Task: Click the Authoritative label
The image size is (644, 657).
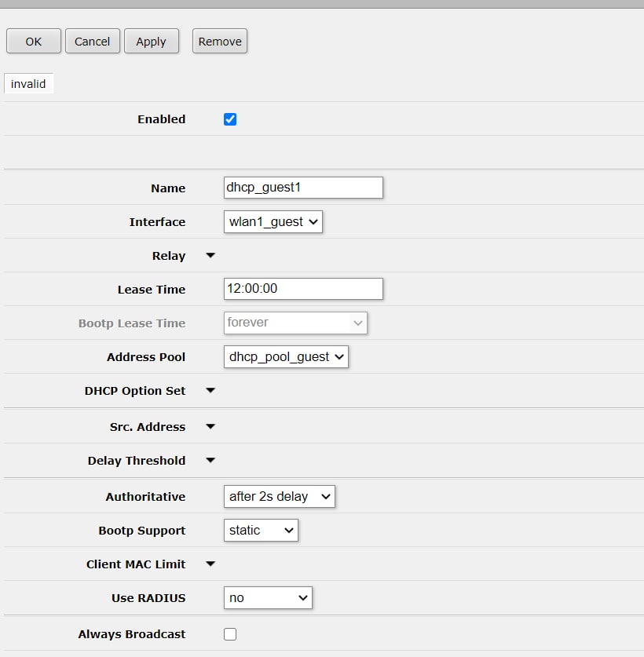Action: click(x=145, y=497)
